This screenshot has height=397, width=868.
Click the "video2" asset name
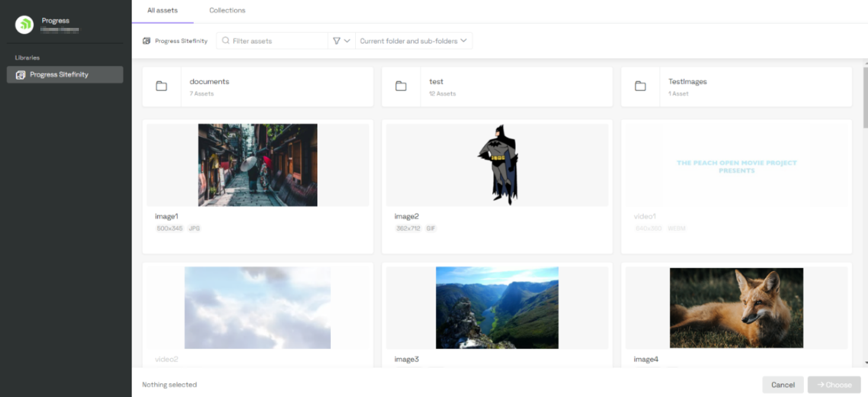pos(167,359)
